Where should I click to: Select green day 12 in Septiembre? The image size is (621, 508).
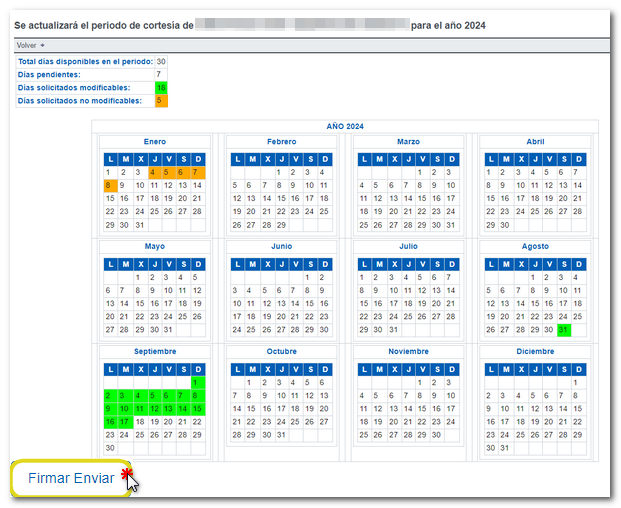153,408
